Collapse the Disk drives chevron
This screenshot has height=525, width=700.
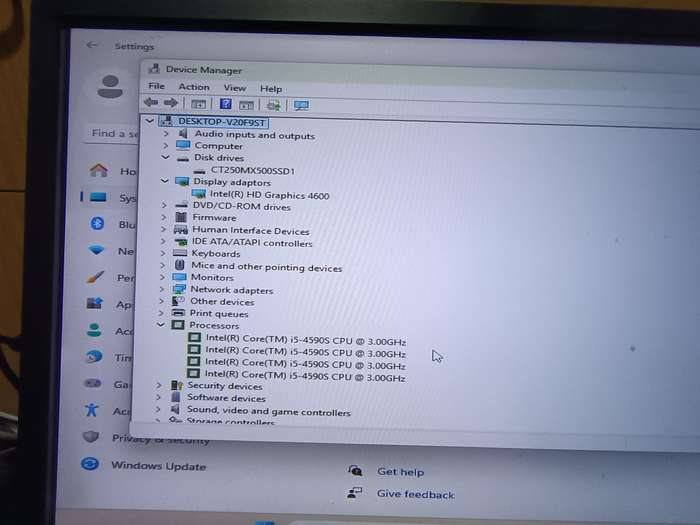[x=165, y=157]
